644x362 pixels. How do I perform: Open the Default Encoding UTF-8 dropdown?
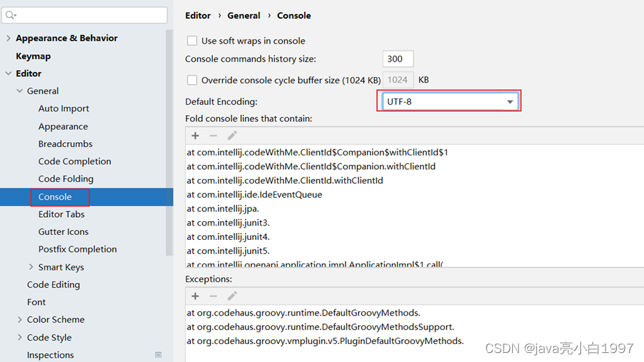tap(449, 102)
